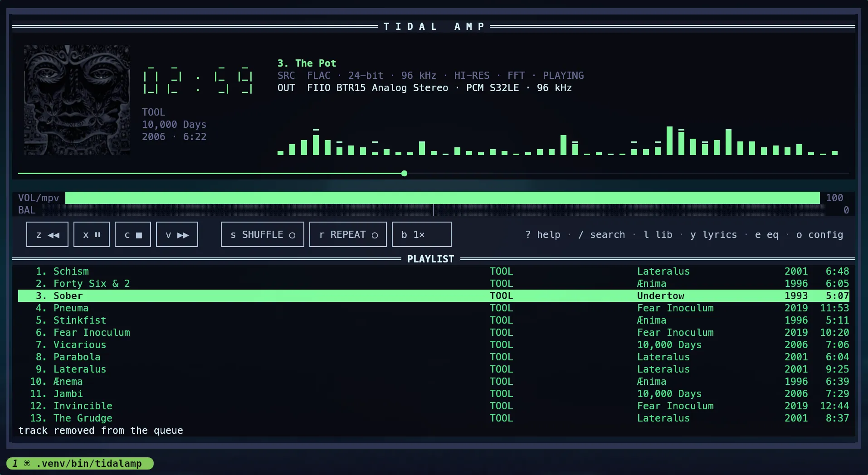Click the 10,000 Days album cover art
The width and height of the screenshot is (868, 475).
pyautogui.click(x=77, y=100)
